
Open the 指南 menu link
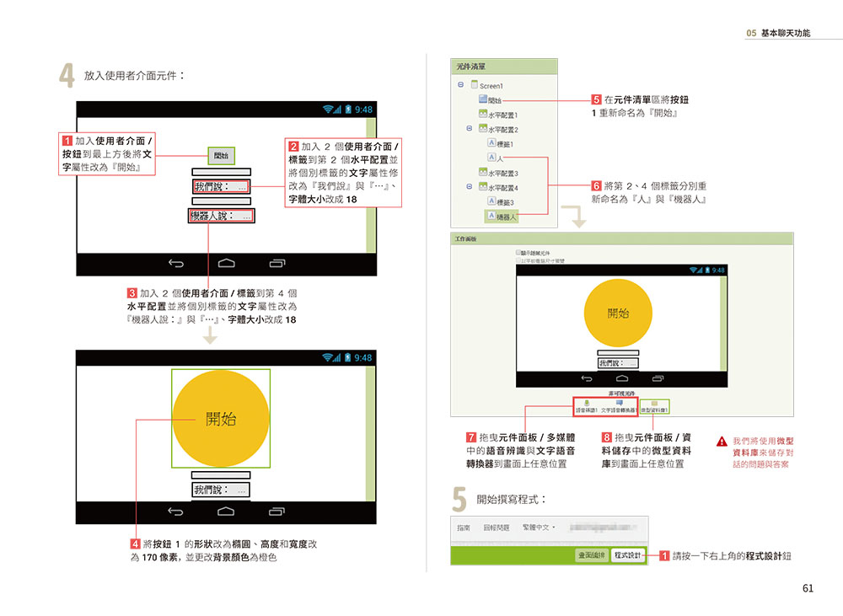464,528
